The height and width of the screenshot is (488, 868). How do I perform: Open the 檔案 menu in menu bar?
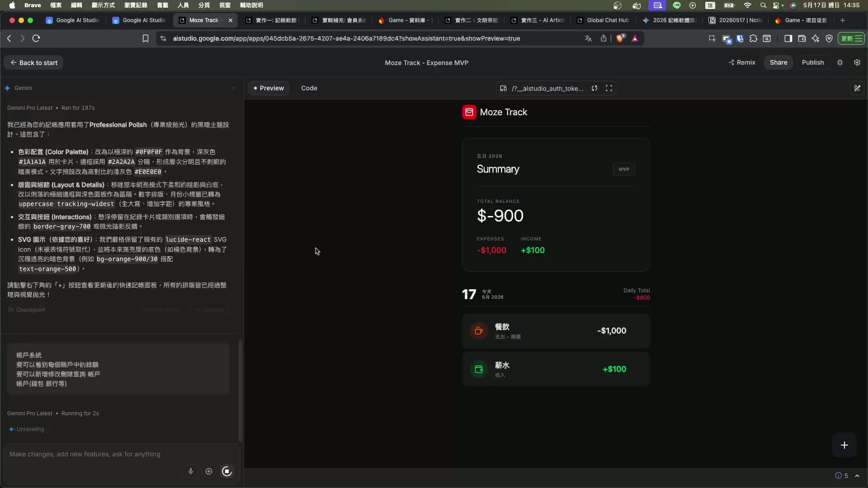[x=56, y=5]
